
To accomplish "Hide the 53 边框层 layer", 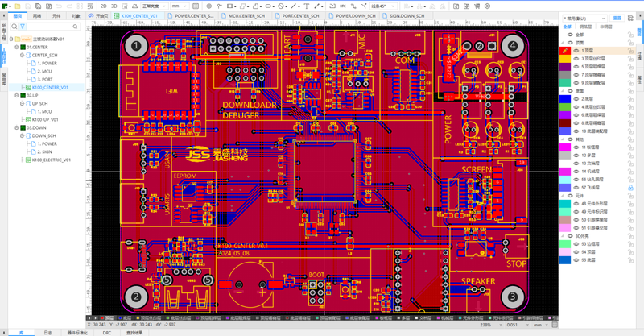I will [576, 244].
